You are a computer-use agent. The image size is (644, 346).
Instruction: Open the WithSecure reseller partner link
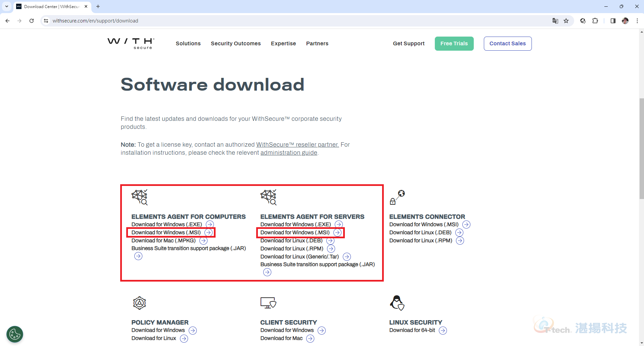tap(297, 145)
